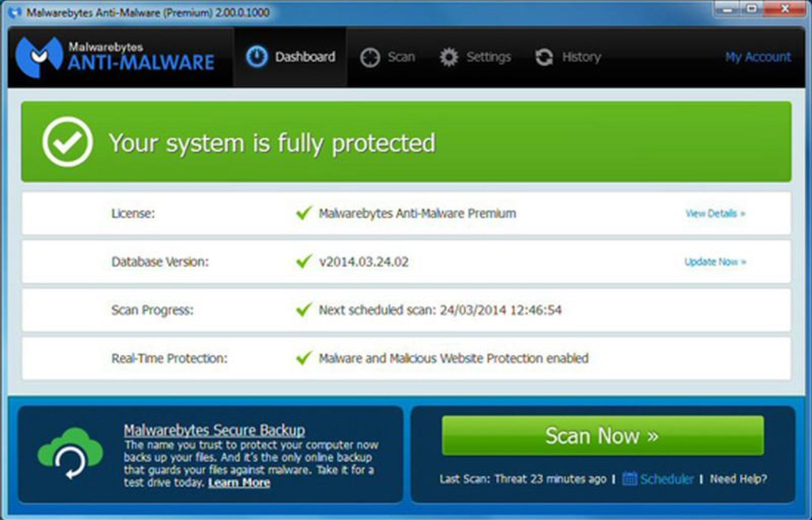The width and height of the screenshot is (812, 520).
Task: Open the Scheduler link
Action: point(667,479)
